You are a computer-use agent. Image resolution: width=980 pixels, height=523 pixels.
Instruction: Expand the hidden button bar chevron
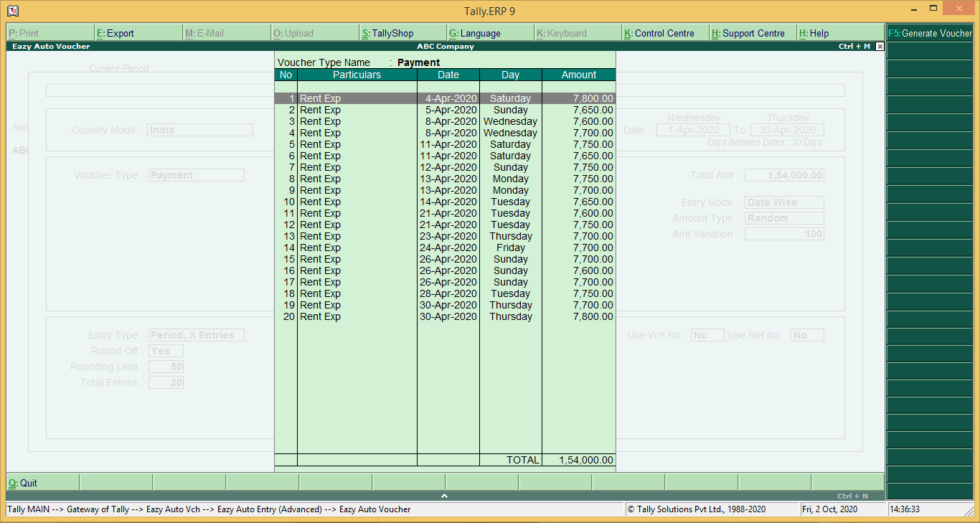[x=444, y=494]
